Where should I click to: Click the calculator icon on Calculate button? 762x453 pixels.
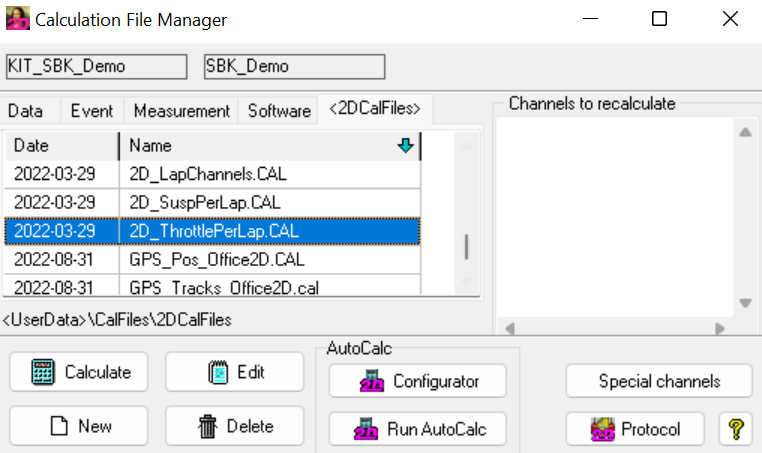click(42, 372)
